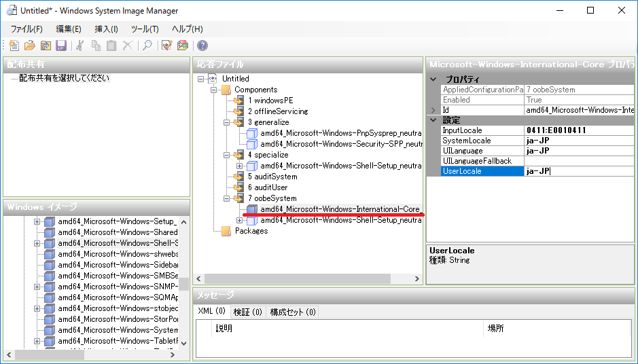This screenshot has height=364, width=638.
Task: Collapse the Untitled root node
Action: click(x=200, y=79)
